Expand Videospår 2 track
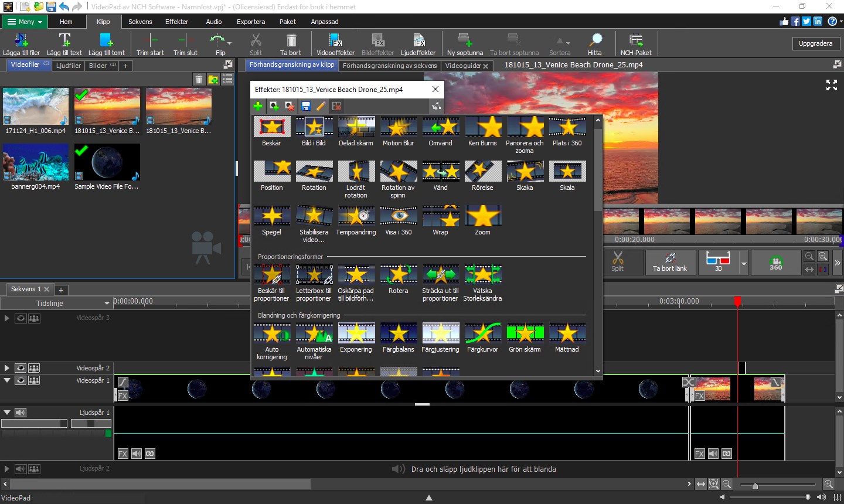Image resolution: width=844 pixels, height=504 pixels. coord(7,368)
